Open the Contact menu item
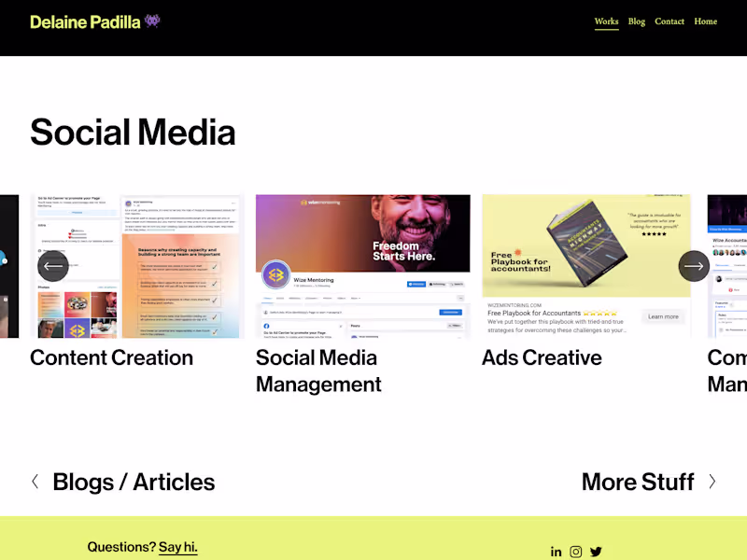 tap(669, 21)
